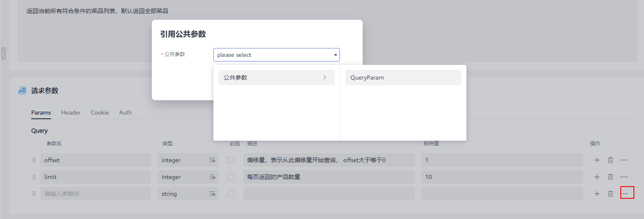Edit the sample value 10 field

click(502, 177)
